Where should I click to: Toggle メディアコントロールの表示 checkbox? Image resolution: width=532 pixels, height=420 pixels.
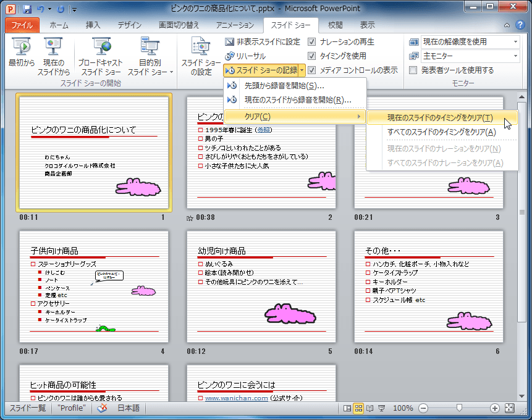311,70
